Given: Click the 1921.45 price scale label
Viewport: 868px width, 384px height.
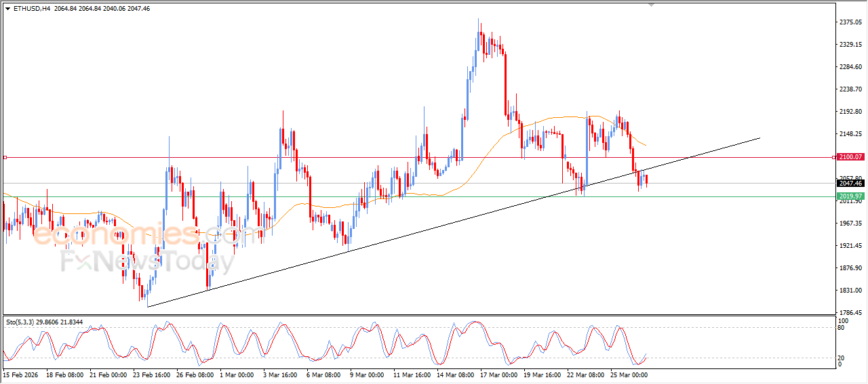Looking at the screenshot, I should 850,246.
